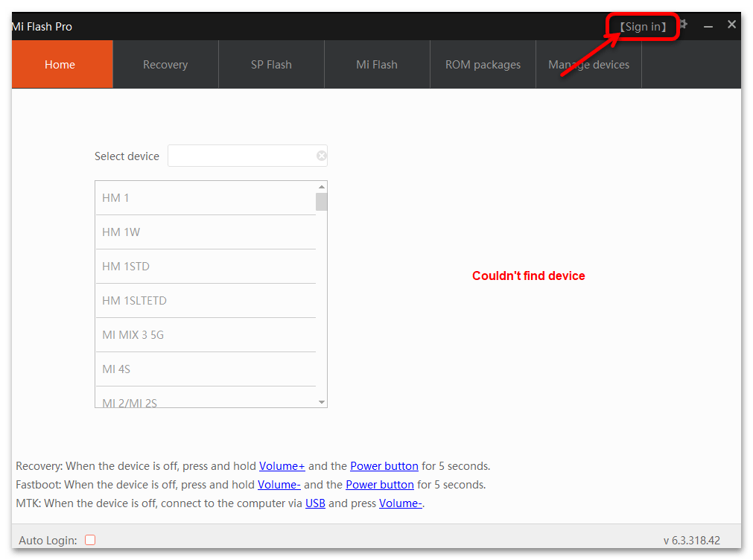753x560 pixels.
Task: Open the SP Flash tab
Action: click(x=271, y=64)
